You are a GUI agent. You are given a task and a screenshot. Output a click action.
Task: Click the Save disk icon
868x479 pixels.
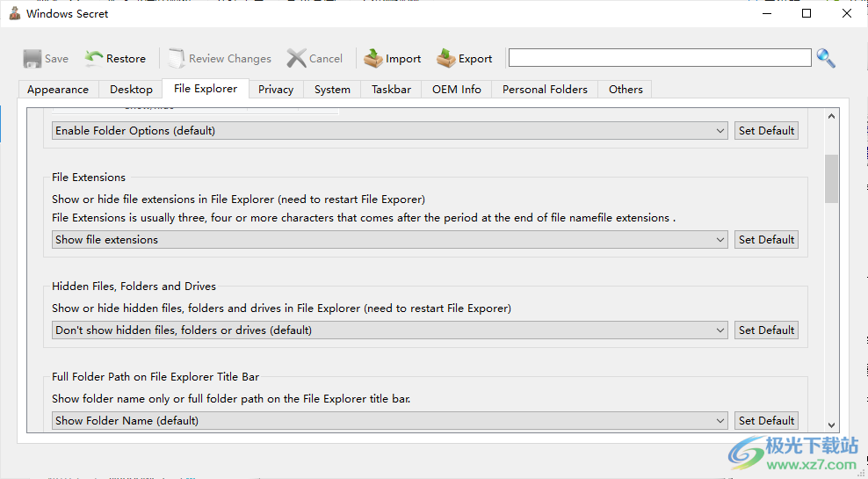[x=33, y=59]
